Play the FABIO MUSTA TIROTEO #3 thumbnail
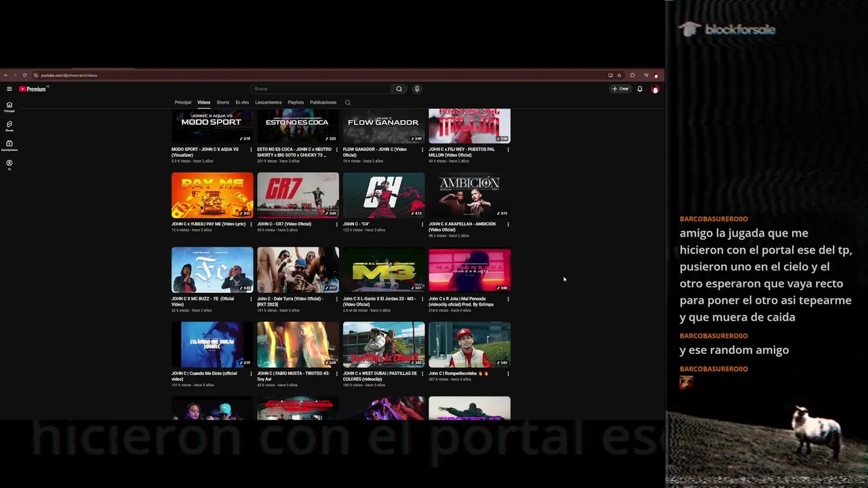The width and height of the screenshot is (868, 488). coord(298,344)
